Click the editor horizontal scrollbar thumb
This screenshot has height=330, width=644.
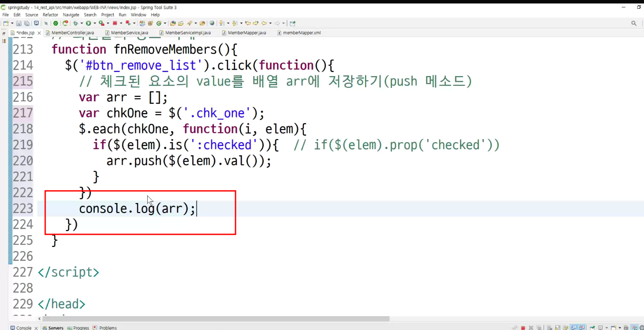[x=216, y=319]
